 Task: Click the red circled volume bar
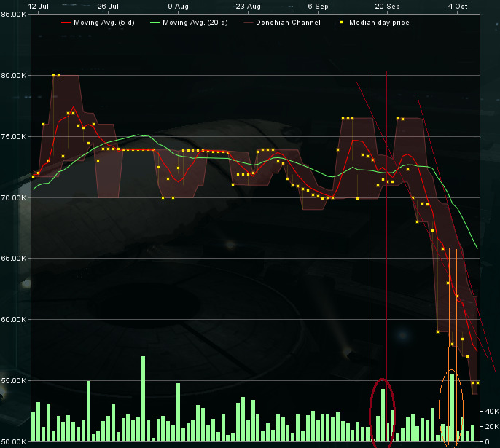pyautogui.click(x=383, y=415)
